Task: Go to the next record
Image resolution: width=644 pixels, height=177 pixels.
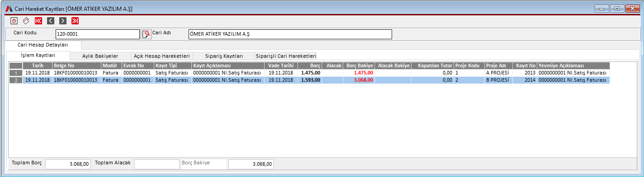Action: coord(63,20)
